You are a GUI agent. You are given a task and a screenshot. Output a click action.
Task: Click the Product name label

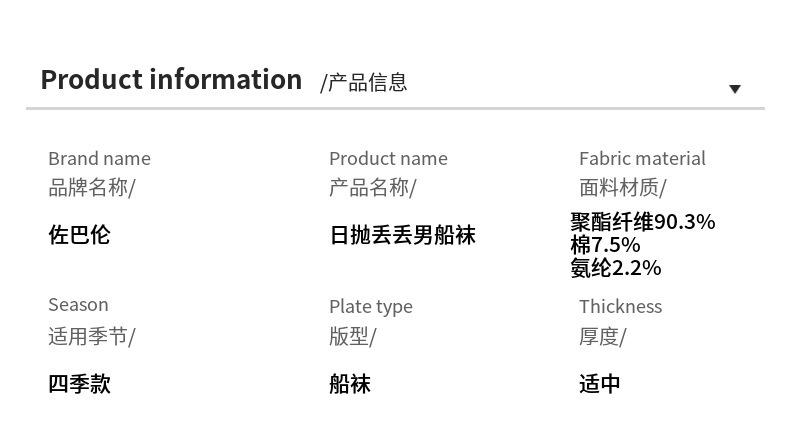388,158
